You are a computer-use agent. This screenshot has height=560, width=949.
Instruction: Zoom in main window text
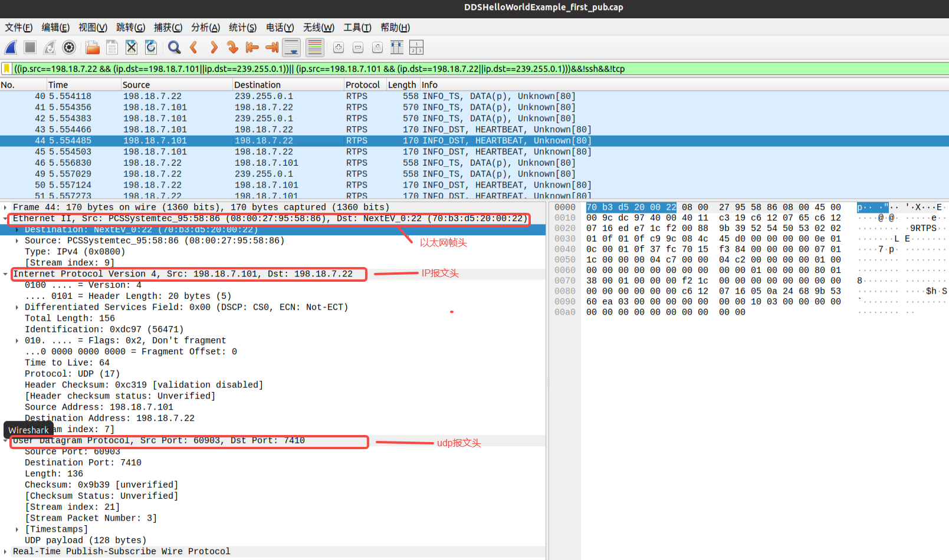click(339, 48)
